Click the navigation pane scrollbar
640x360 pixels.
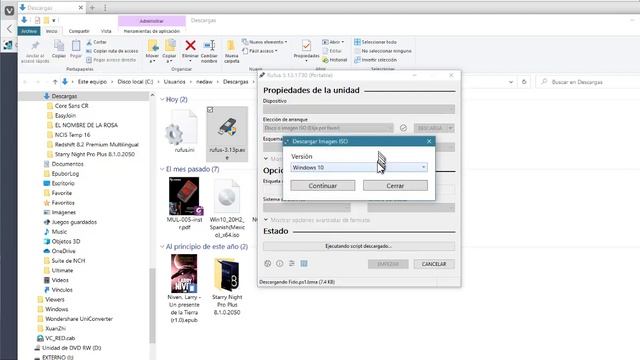(152, 305)
